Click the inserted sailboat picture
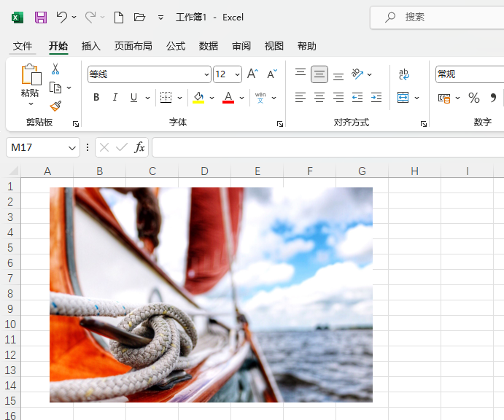This screenshot has width=504, height=420. [211, 295]
